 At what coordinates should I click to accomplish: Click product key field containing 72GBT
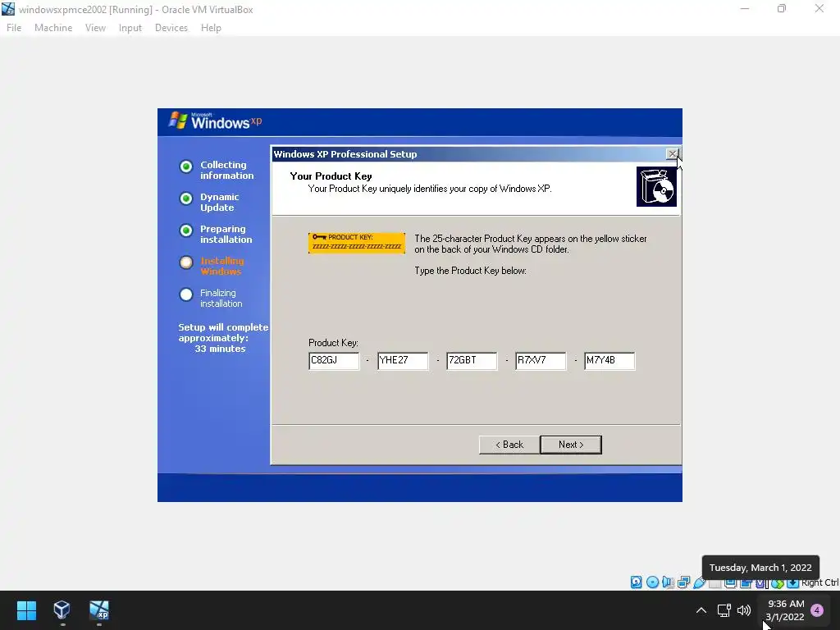(x=472, y=361)
